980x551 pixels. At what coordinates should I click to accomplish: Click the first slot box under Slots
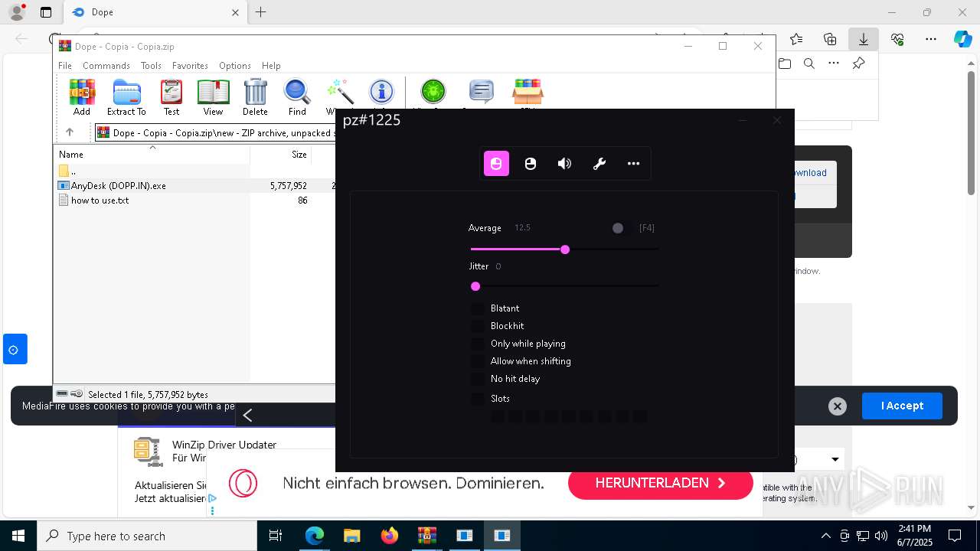point(498,416)
